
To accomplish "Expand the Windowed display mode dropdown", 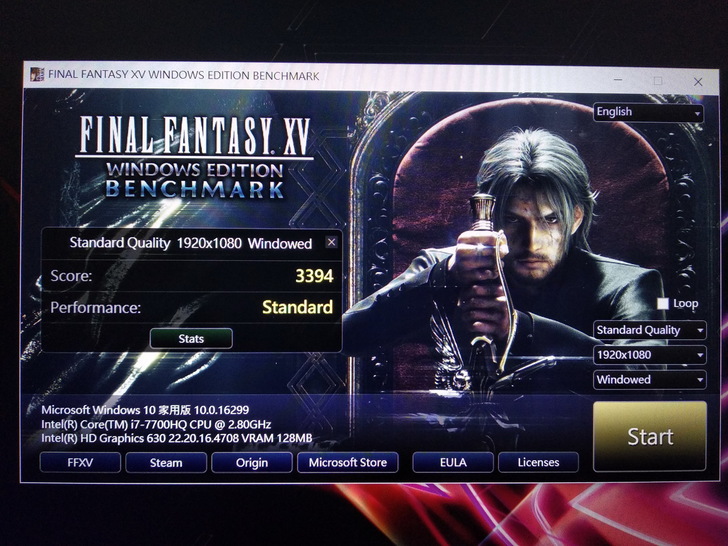I will click(650, 380).
